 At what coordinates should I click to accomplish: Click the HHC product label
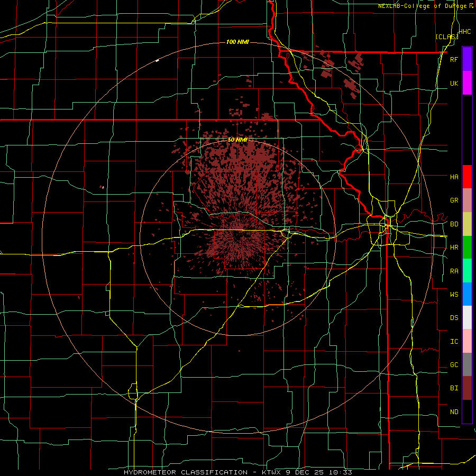pyautogui.click(x=465, y=32)
